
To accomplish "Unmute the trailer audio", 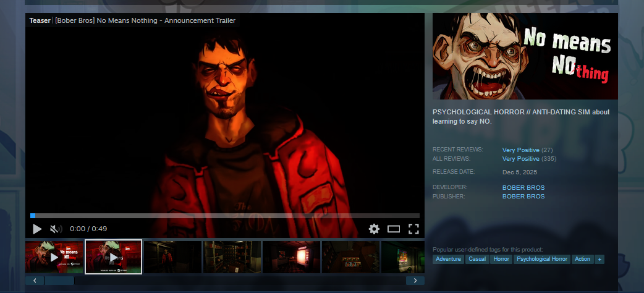I will coord(56,229).
